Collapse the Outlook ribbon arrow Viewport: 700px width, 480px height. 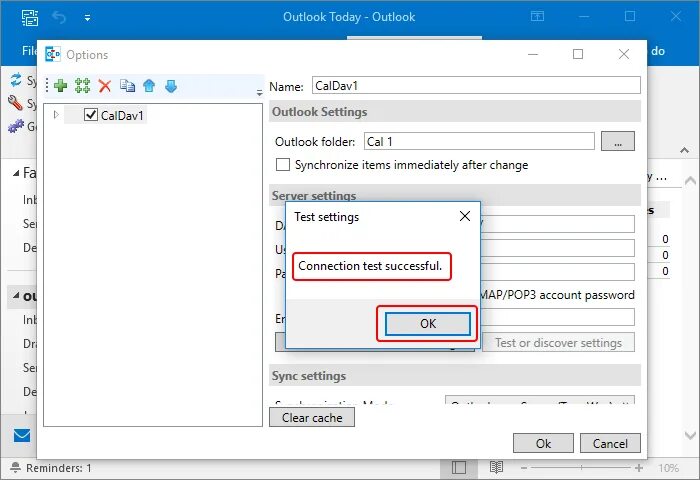click(x=684, y=150)
